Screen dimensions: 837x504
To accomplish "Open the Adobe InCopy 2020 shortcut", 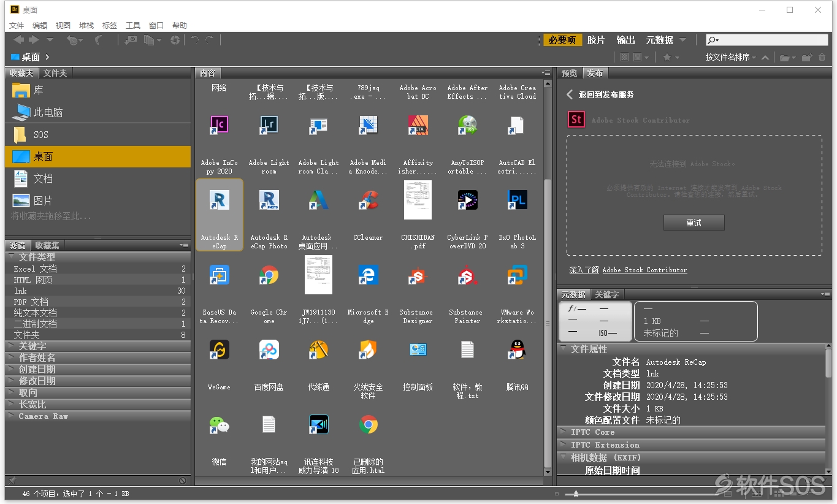I will point(219,124).
